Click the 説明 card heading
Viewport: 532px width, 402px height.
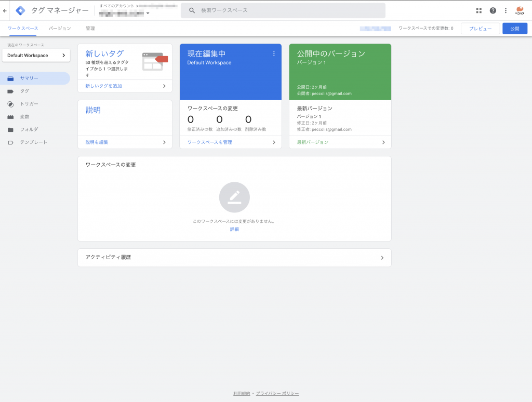tap(93, 110)
